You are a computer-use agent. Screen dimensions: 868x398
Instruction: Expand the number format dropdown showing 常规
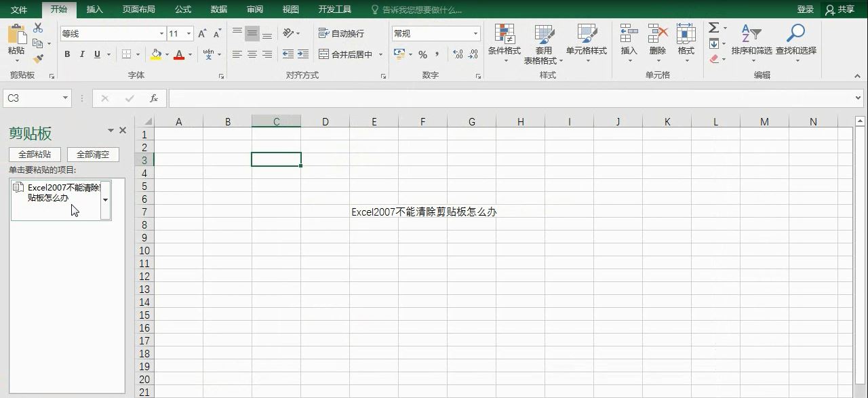pyautogui.click(x=475, y=34)
